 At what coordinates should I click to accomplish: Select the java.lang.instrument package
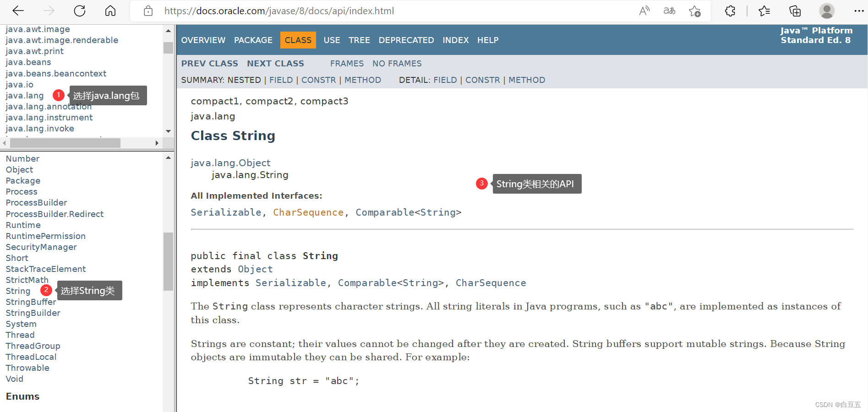pos(49,118)
